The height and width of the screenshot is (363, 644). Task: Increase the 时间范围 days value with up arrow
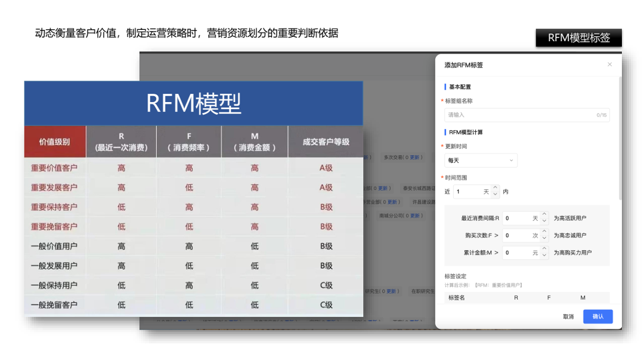click(x=495, y=188)
